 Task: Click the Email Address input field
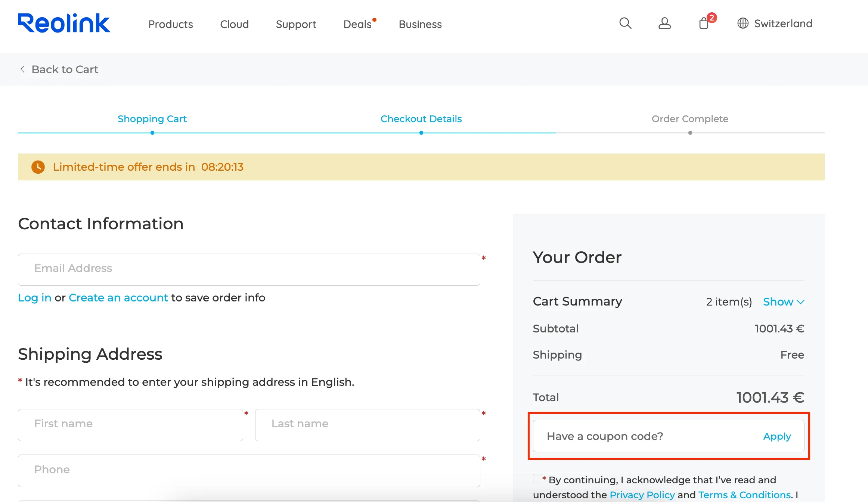[249, 269]
